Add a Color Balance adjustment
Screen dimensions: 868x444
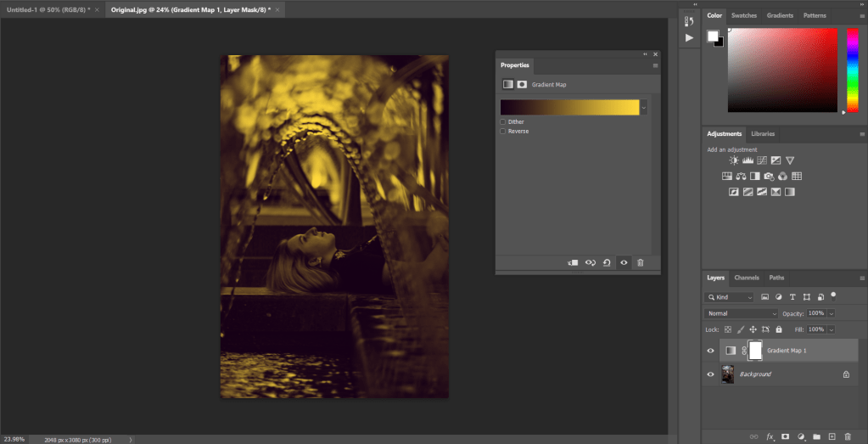click(741, 177)
